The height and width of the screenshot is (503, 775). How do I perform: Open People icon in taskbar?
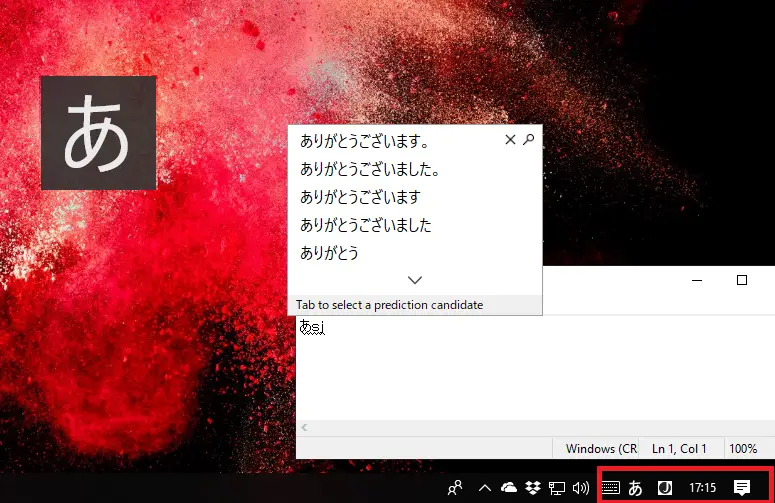455,488
